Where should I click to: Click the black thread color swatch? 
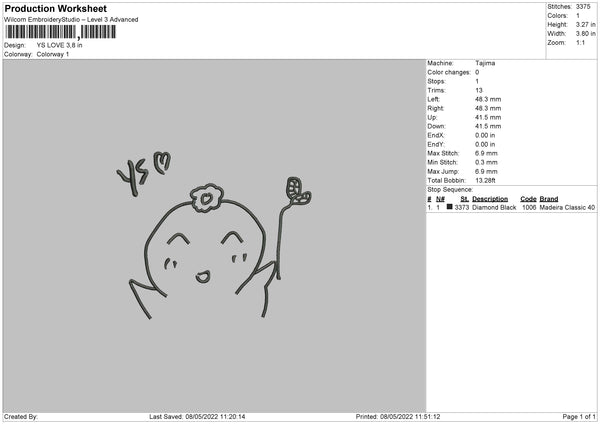pos(450,207)
